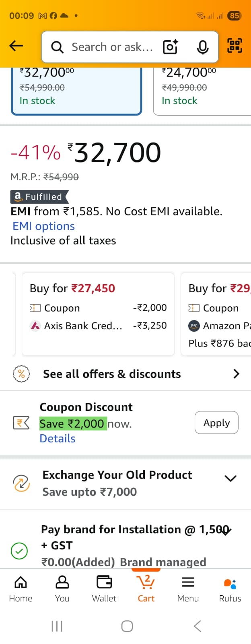Open the EMI options link
Image resolution: width=251 pixels, height=644 pixels.
[44, 226]
